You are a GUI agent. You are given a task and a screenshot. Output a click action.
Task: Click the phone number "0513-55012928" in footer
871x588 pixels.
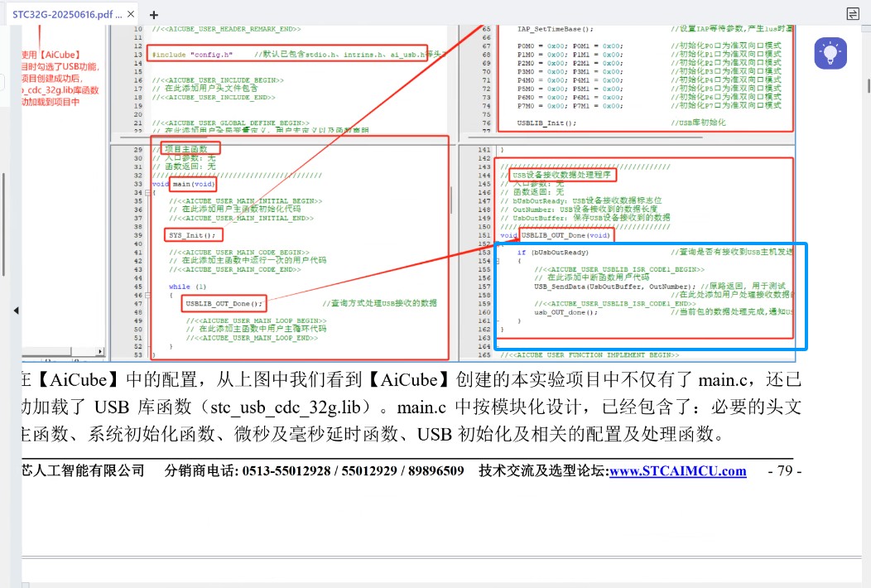click(286, 470)
